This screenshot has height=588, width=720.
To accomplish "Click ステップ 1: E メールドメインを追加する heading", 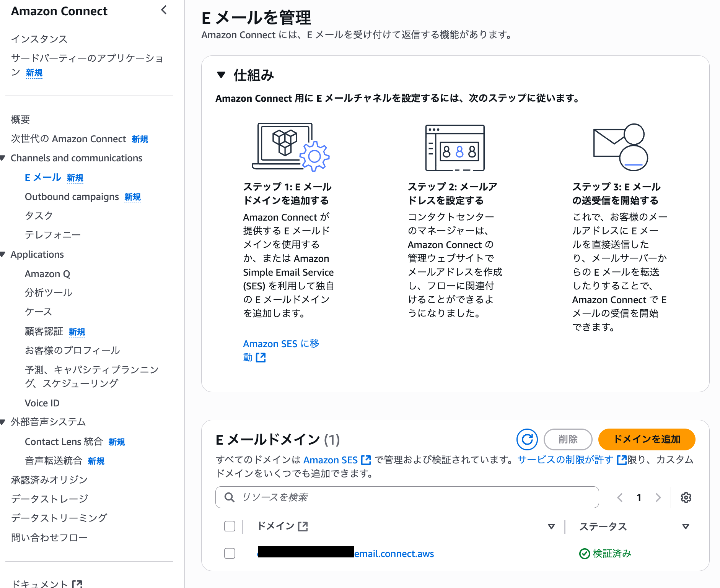I will pos(287,194).
